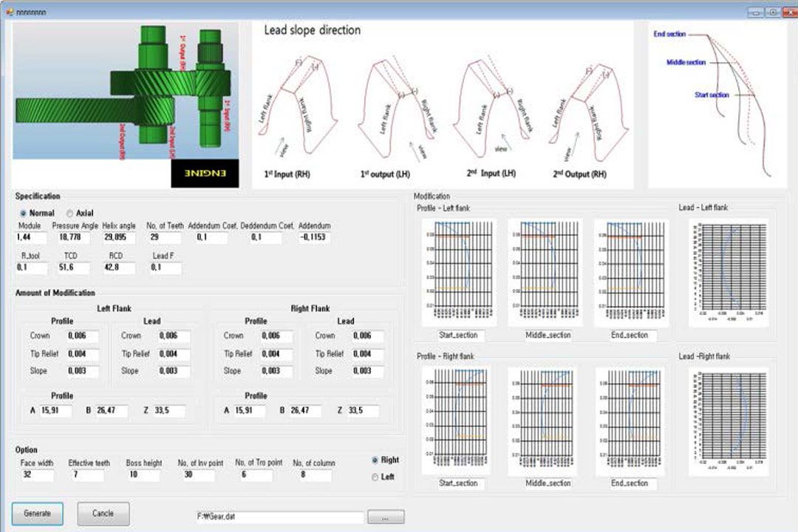This screenshot has width=798, height=532.
Task: Click the No. of Teeth field
Action: point(163,238)
